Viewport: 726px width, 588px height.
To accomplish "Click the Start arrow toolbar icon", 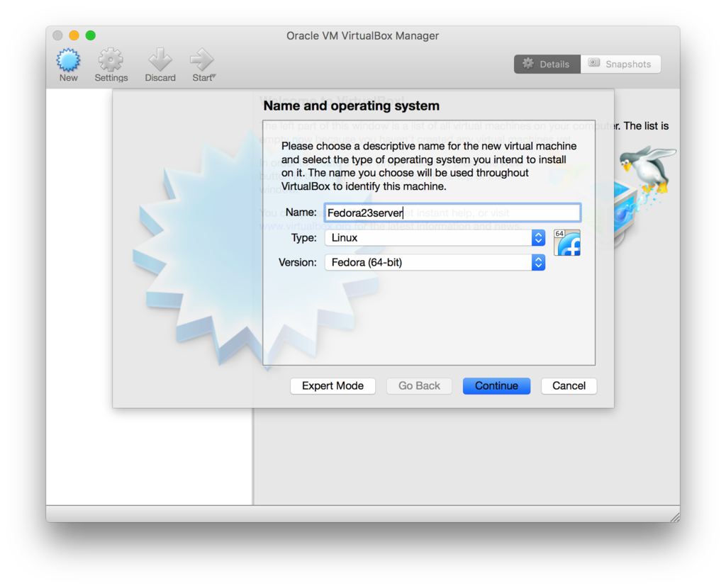I will (202, 60).
